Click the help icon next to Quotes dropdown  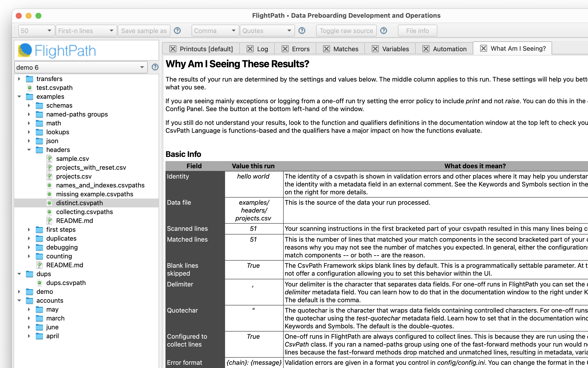point(302,31)
